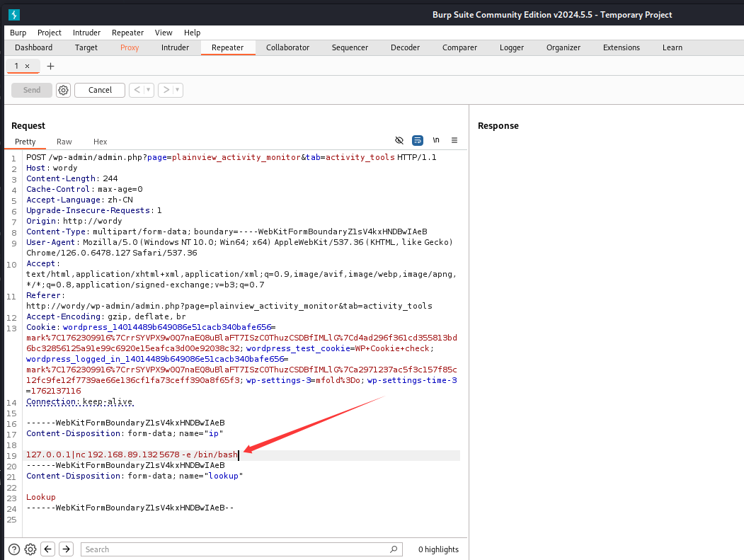Viewport: 744px width, 560px height.
Task: Click the Request panel heading
Action: click(x=28, y=126)
